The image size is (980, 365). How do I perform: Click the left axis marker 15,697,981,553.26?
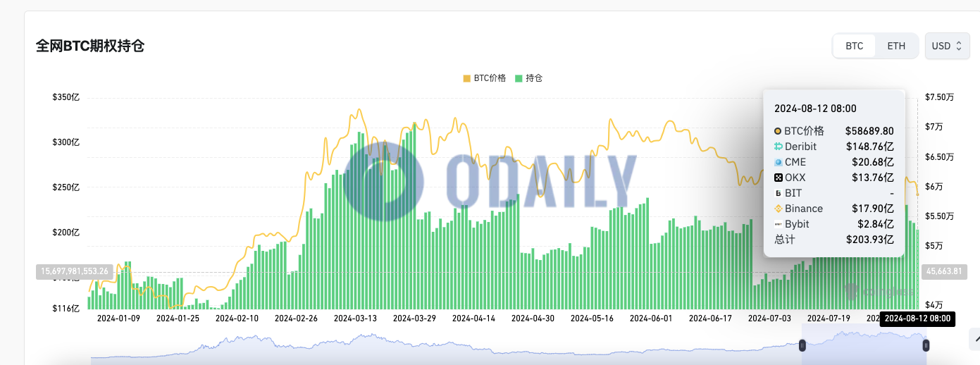click(x=74, y=271)
